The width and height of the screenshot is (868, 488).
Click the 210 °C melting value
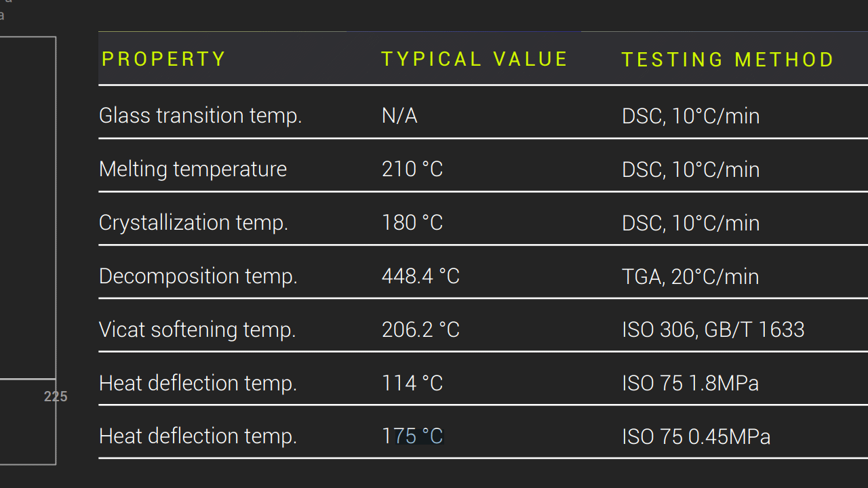(412, 169)
